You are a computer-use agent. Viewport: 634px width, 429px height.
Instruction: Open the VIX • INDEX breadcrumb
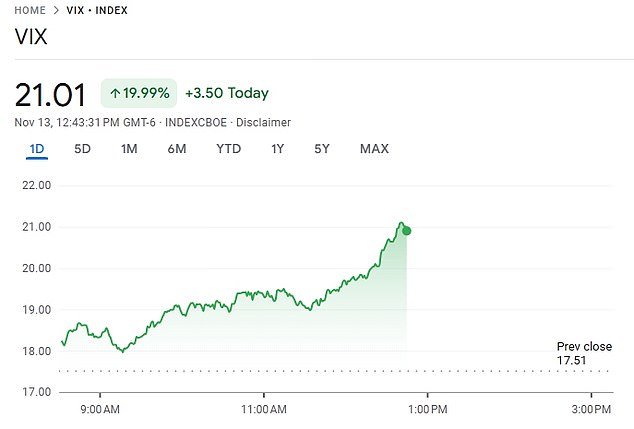99,10
